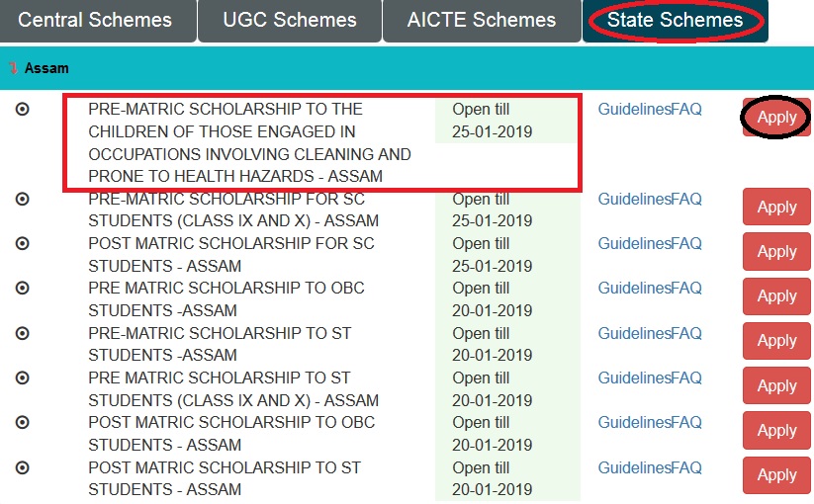
Task: Switch to the Central Schemes tab
Action: pyautogui.click(x=96, y=20)
